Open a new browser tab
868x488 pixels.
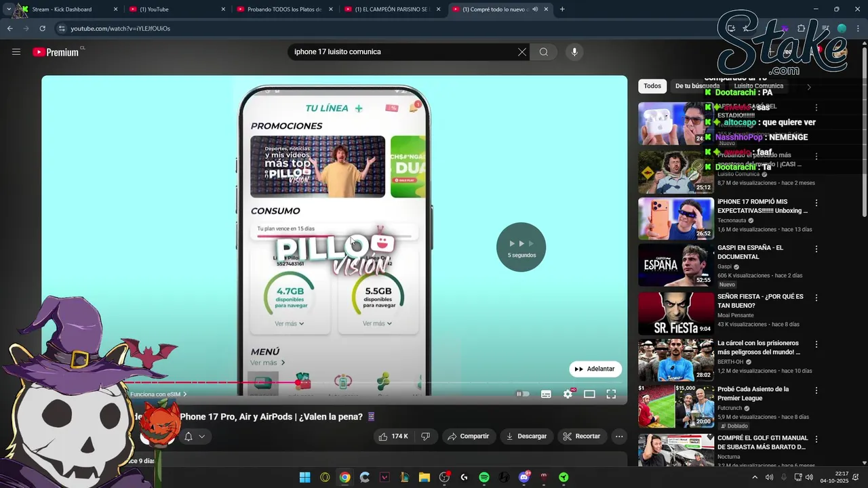[562, 9]
